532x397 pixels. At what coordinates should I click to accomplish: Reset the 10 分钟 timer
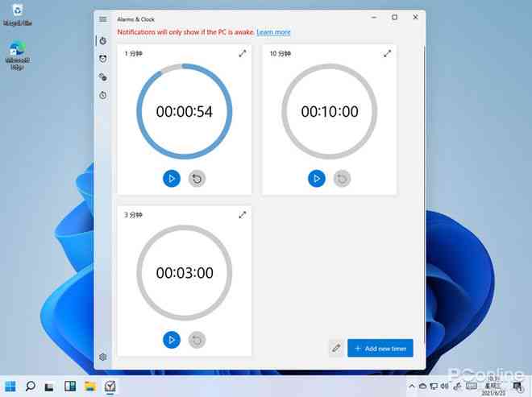(x=342, y=178)
